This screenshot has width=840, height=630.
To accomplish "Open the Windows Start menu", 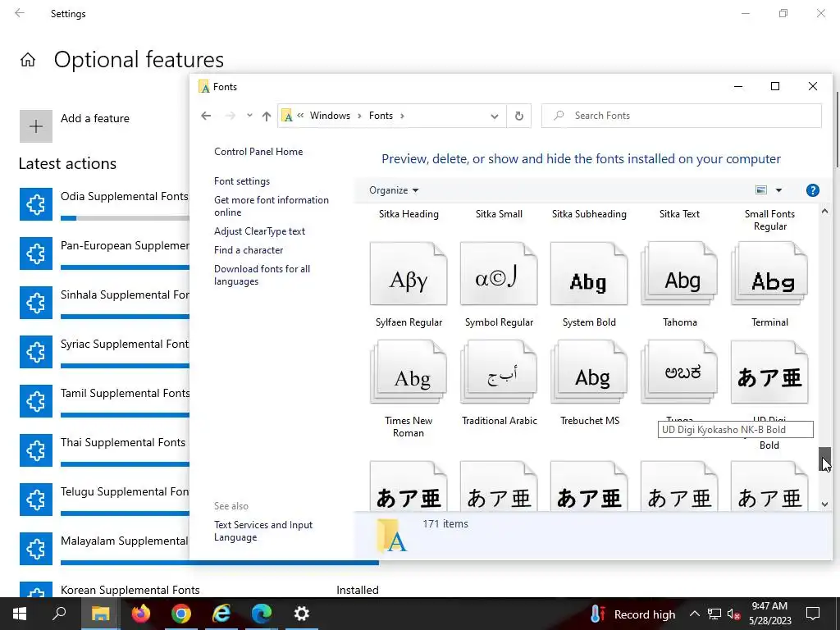I will point(20,614).
